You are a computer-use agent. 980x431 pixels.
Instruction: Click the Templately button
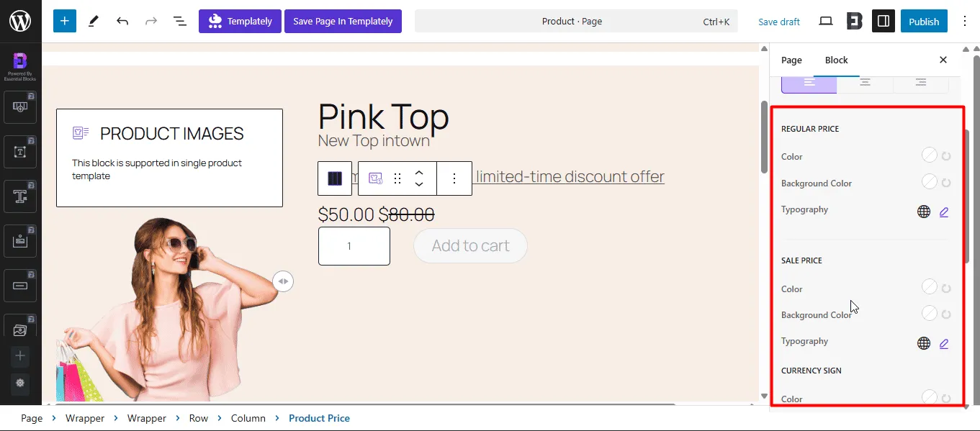pyautogui.click(x=240, y=21)
